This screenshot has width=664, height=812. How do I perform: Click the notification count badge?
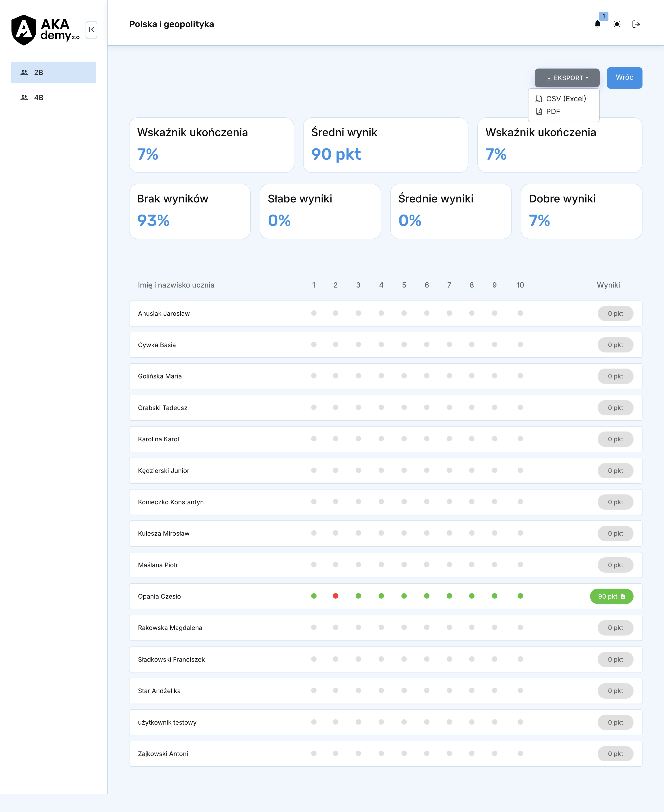coord(604,16)
